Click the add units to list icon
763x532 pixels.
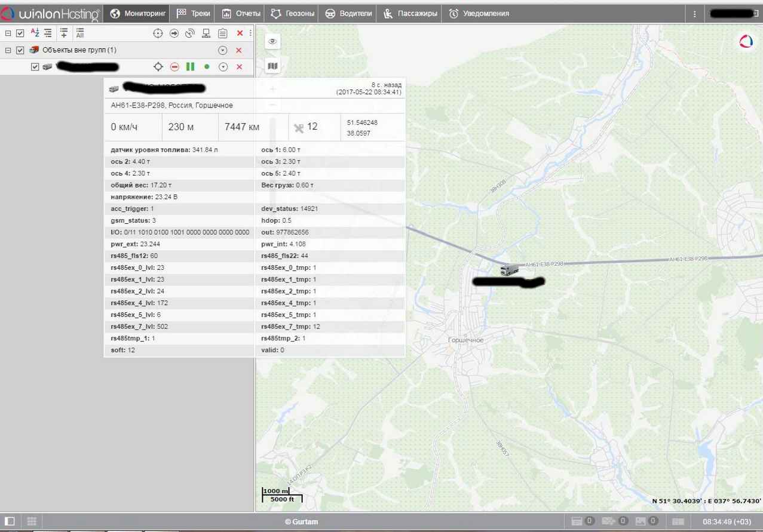(x=64, y=33)
